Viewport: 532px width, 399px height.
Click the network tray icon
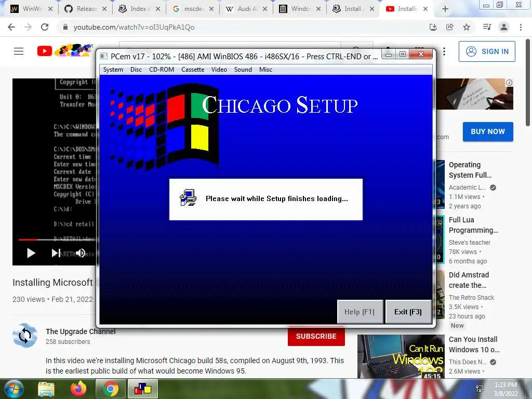point(480,389)
